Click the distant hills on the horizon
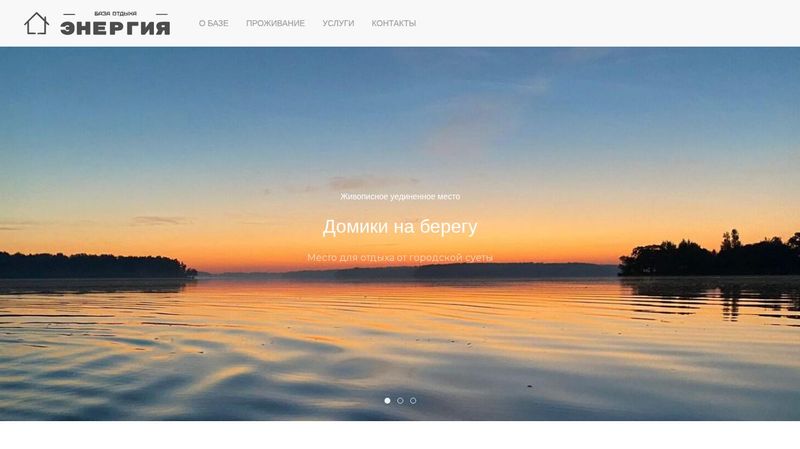 [x=459, y=270]
